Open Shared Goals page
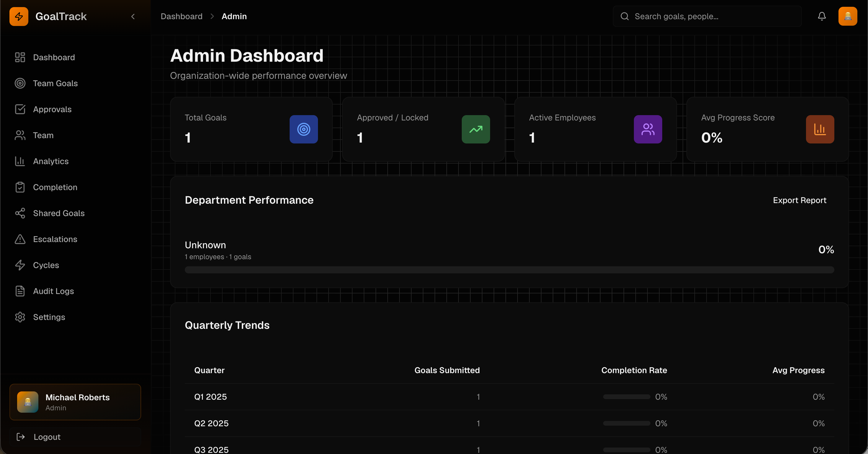This screenshot has height=454, width=868. (75, 213)
